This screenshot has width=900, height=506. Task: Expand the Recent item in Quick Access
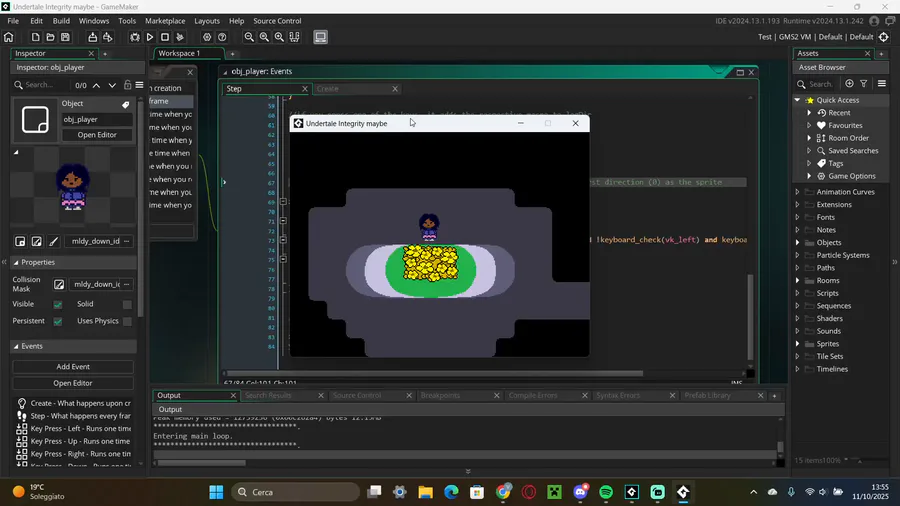pos(809,113)
